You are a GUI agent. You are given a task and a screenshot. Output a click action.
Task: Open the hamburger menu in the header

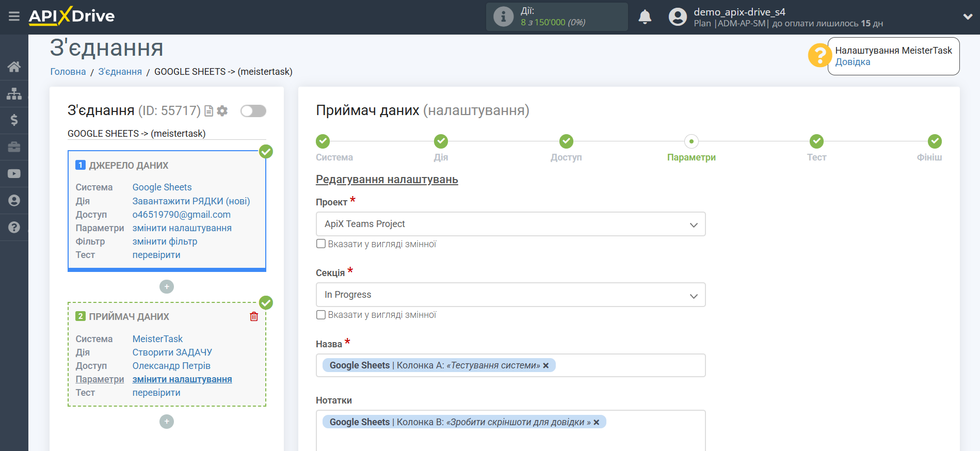click(x=14, y=17)
